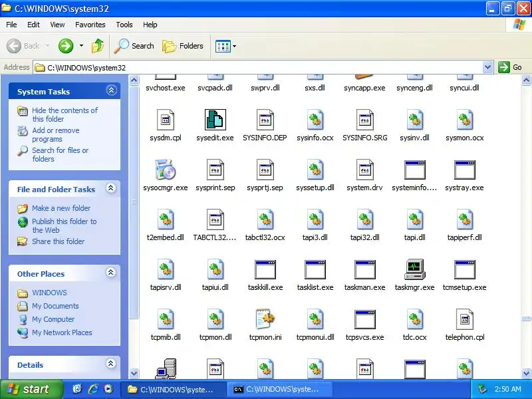Click the system32 folder taskbar button
532x399 pixels.
[174, 390]
